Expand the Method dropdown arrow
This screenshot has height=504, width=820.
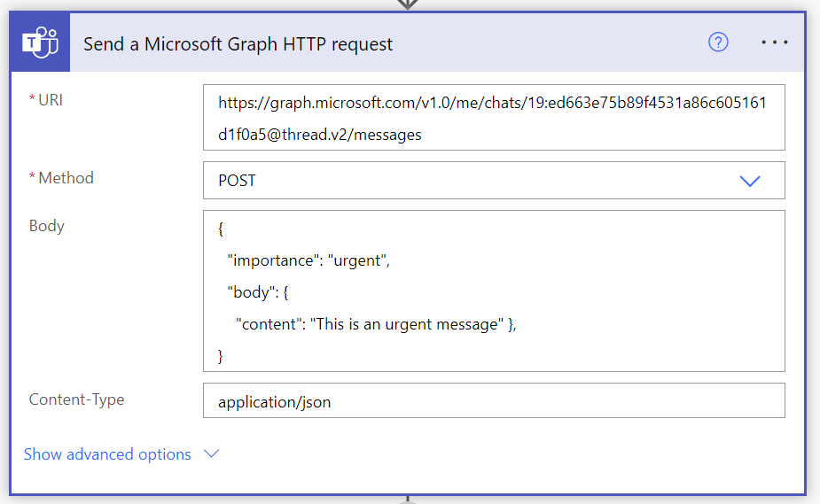pos(749,181)
